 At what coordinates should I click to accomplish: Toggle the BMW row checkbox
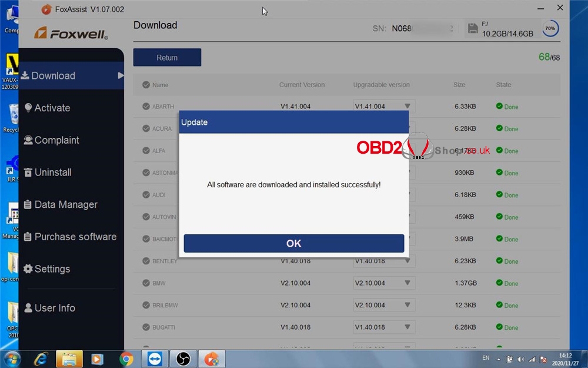146,283
